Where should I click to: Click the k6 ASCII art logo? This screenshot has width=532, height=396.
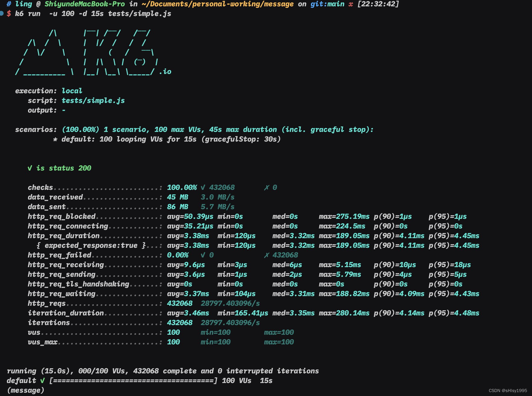point(93,53)
